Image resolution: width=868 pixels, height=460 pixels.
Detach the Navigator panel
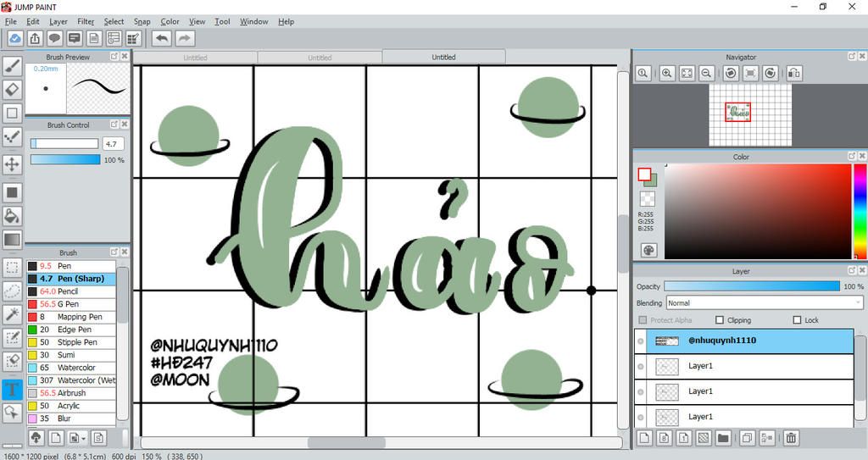pos(851,57)
